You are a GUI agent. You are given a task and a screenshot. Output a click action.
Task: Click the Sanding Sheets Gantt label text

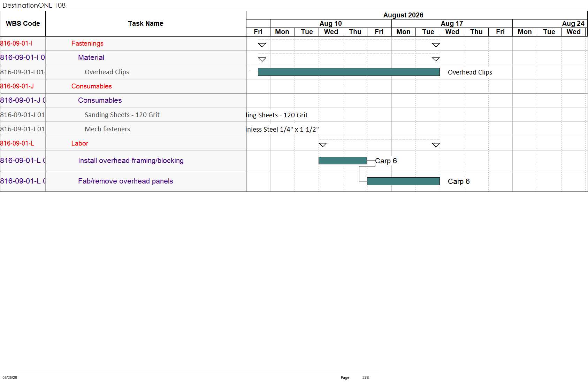point(277,115)
